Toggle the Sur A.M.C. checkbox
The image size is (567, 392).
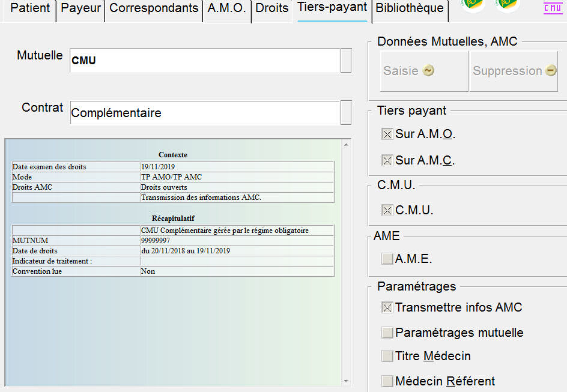[387, 161]
